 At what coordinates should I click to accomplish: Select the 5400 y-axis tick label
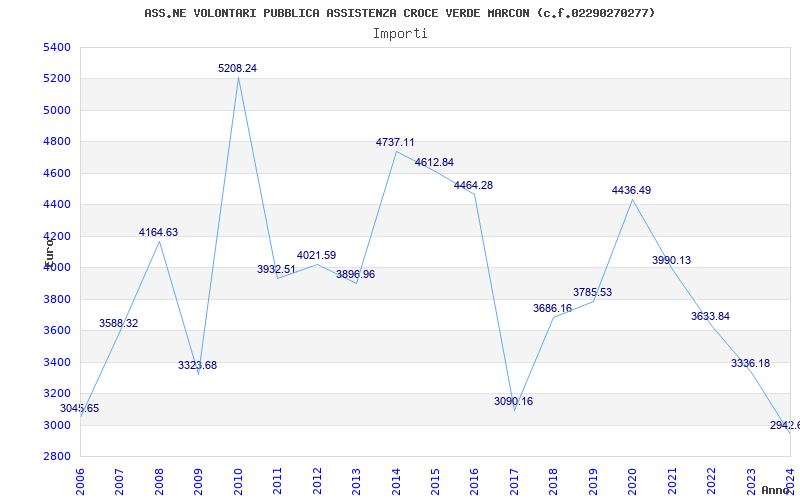58,47
